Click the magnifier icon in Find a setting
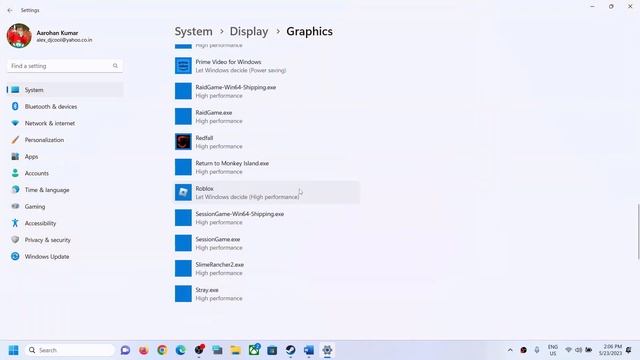640x360 pixels. [115, 66]
